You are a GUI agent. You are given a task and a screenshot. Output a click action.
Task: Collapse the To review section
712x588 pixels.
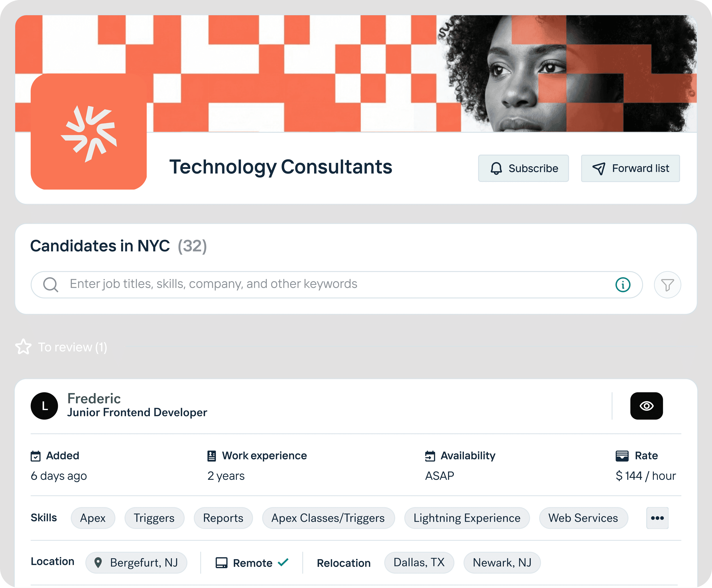tap(72, 347)
